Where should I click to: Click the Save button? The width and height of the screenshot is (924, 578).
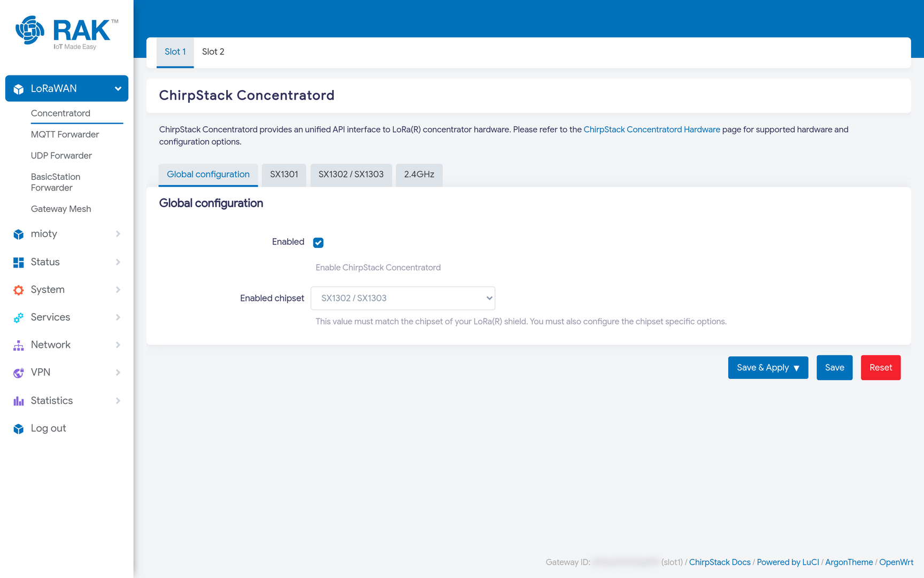834,368
